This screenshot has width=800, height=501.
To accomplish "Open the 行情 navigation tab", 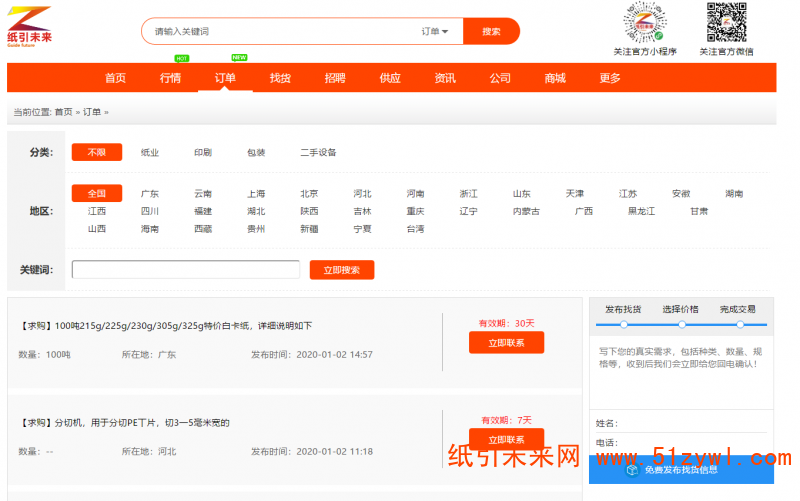I will tap(170, 78).
